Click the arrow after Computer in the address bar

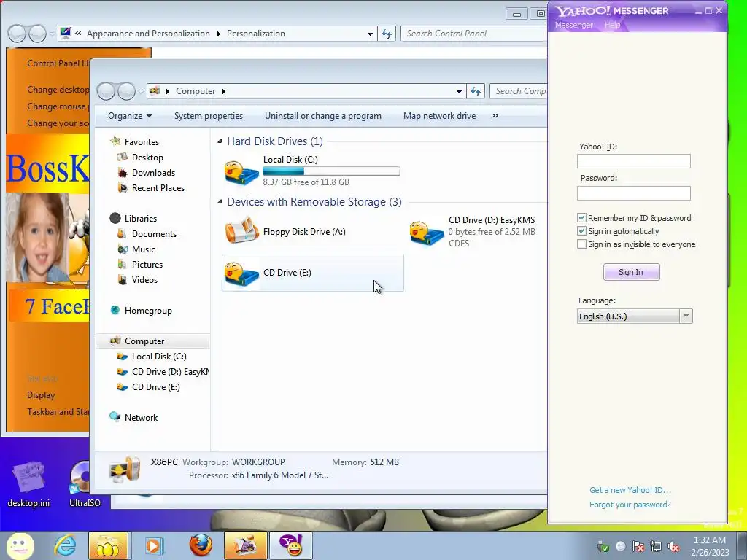coord(223,91)
